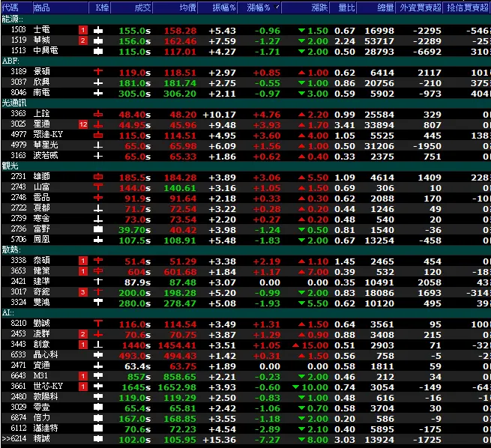Select stock name 倍力
The image size is (491, 448).
(42, 417)
